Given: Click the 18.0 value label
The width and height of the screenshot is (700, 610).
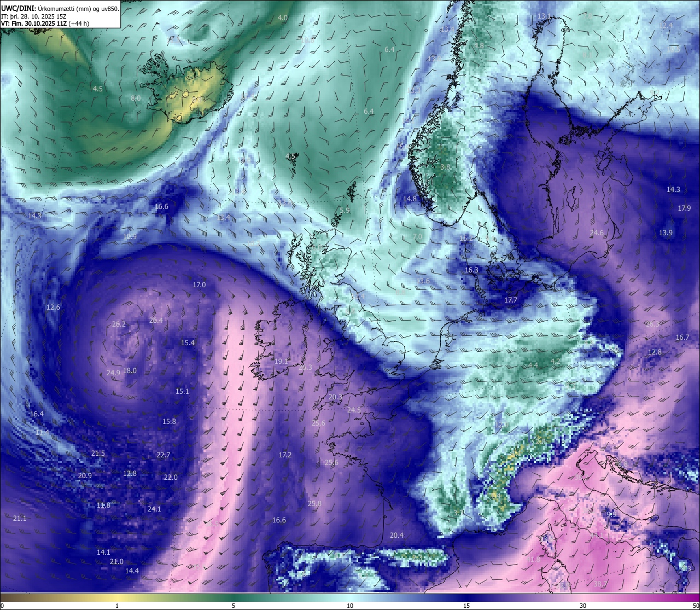Looking at the screenshot, I should [130, 371].
